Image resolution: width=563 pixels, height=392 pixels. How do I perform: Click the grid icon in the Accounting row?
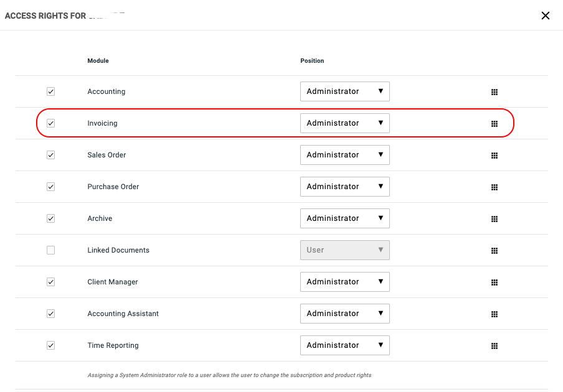point(494,92)
